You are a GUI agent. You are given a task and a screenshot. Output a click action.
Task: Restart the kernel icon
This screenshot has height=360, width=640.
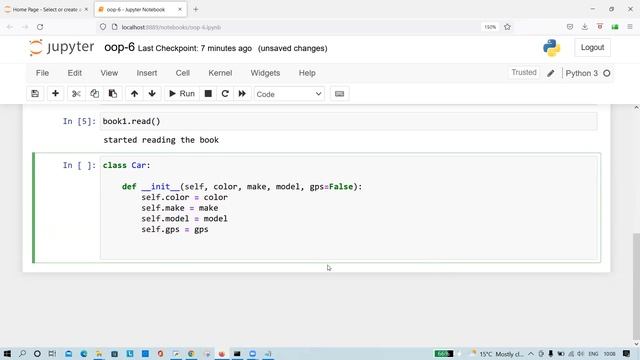coord(225,94)
